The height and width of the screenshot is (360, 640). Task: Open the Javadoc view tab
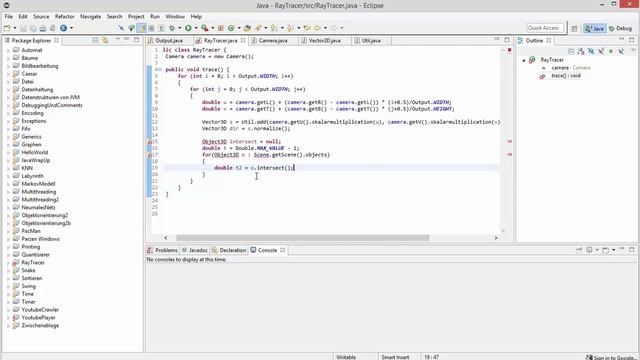pyautogui.click(x=195, y=250)
